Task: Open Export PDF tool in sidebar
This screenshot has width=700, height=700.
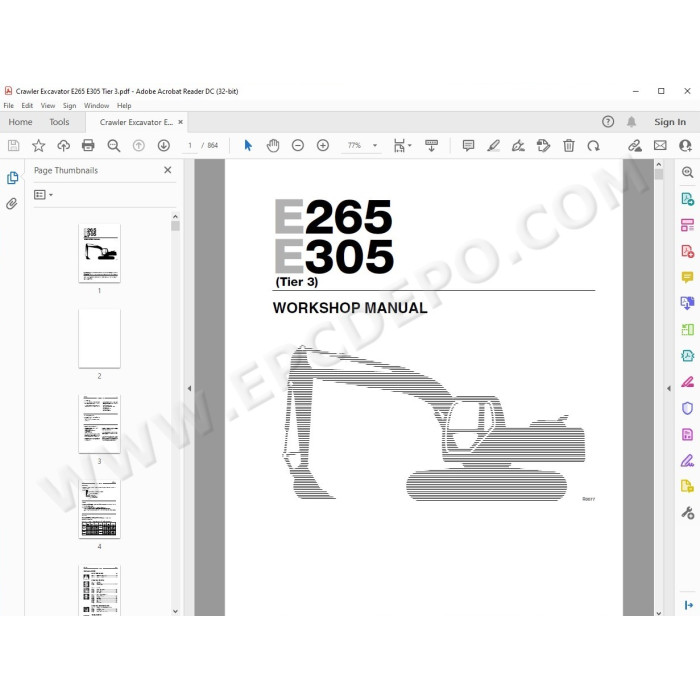Action: pos(688,198)
